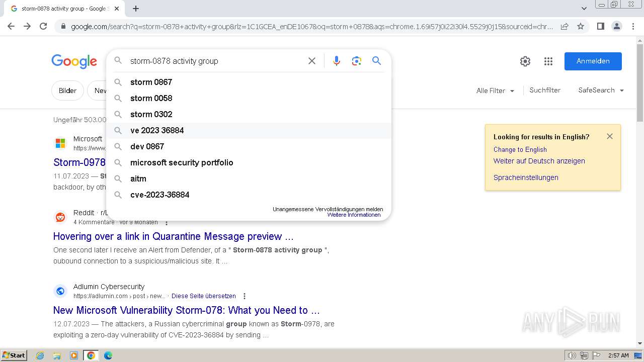Screen dimensions: 644x362
Task: Switch to Chrome in the taskbar
Action: 91,355
